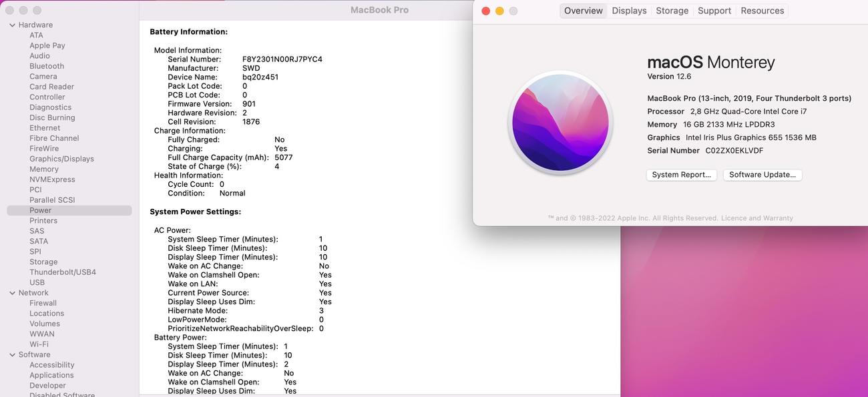Click the Condition value Normal
This screenshot has height=397, width=868.
click(232, 193)
